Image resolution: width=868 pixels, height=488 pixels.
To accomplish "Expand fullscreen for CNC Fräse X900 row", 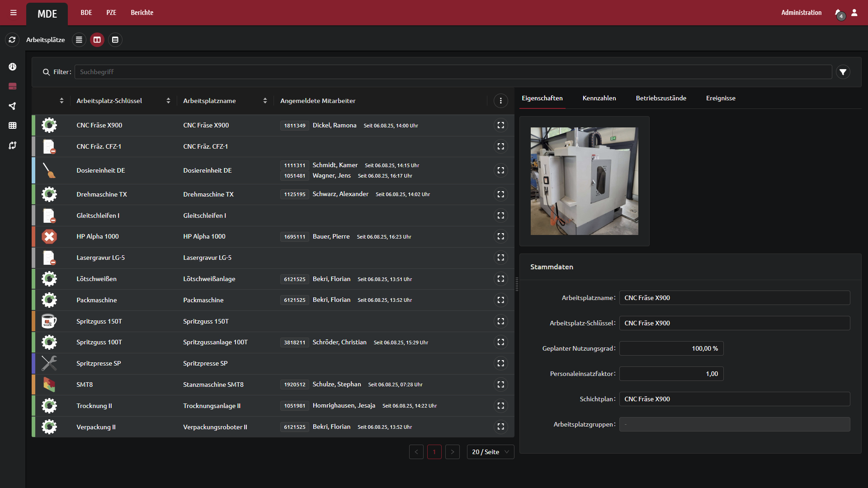I will click(x=501, y=125).
